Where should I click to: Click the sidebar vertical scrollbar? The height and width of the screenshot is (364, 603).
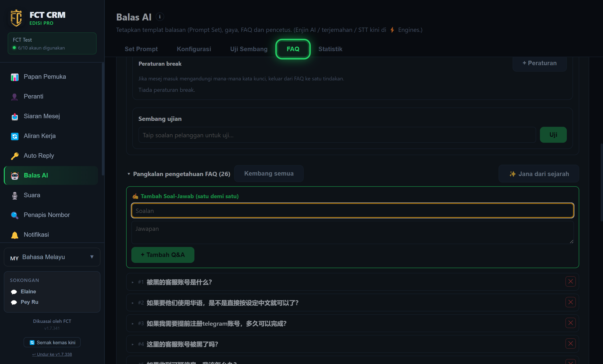click(x=103, y=119)
